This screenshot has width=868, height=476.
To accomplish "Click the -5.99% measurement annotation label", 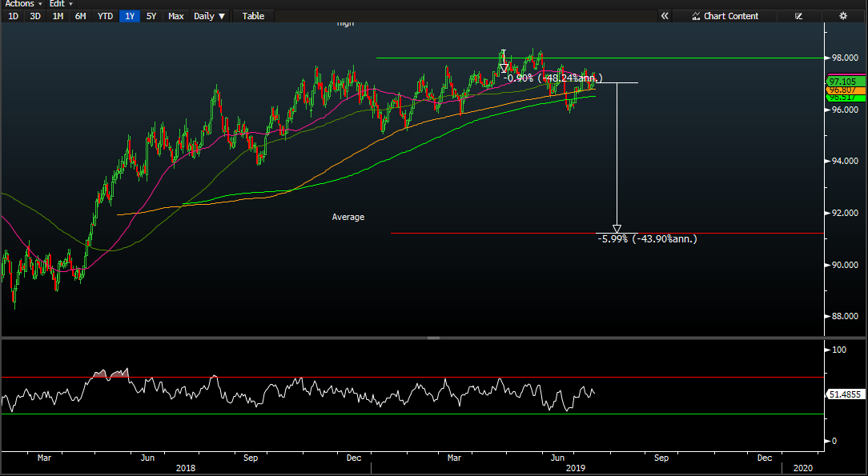I will (647, 238).
